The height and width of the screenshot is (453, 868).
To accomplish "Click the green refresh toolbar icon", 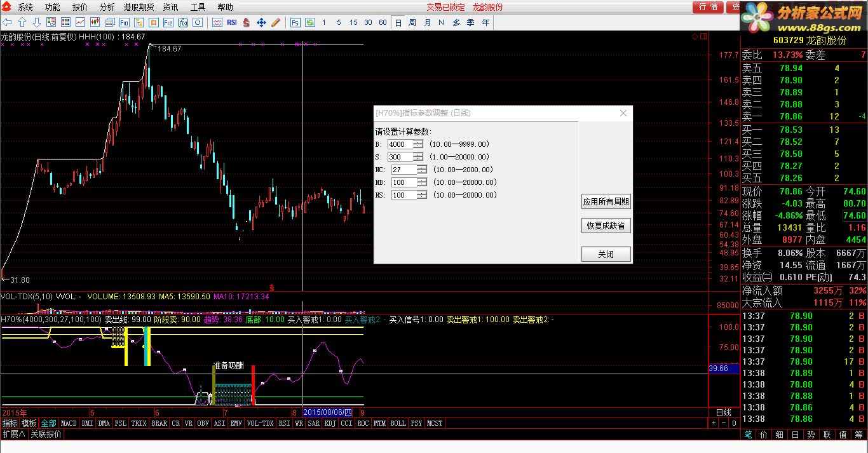I will pyautogui.click(x=310, y=22).
